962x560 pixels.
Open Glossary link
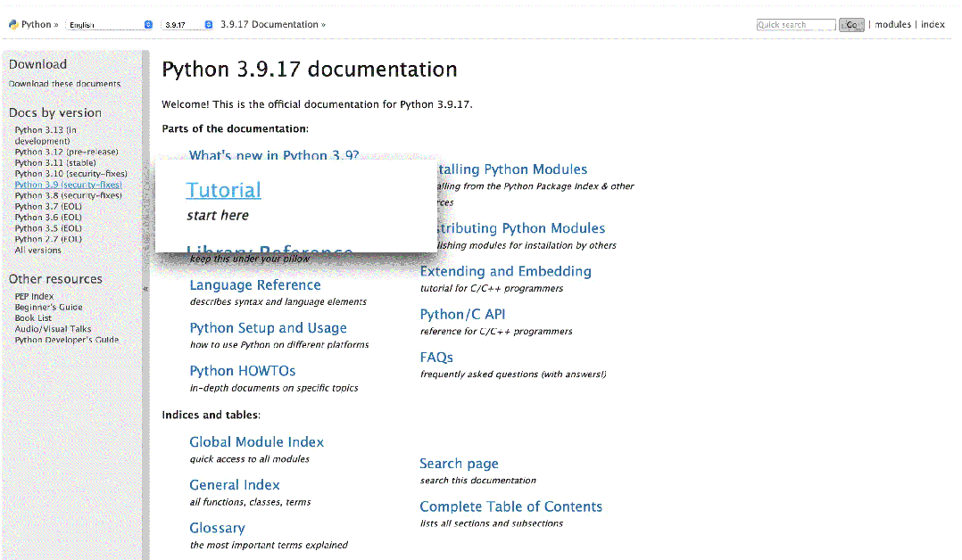point(217,528)
